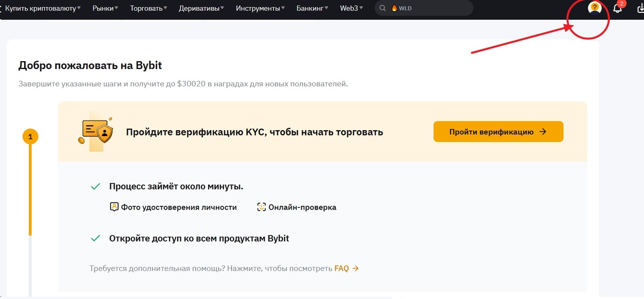Click the WLD trending fire icon
644x299 pixels.
pyautogui.click(x=394, y=9)
